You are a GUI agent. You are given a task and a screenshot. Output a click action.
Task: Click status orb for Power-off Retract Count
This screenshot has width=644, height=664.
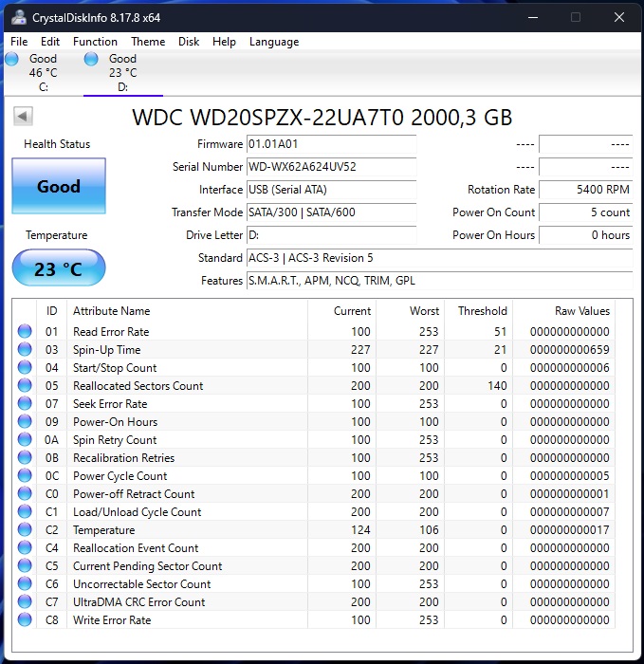click(x=25, y=493)
